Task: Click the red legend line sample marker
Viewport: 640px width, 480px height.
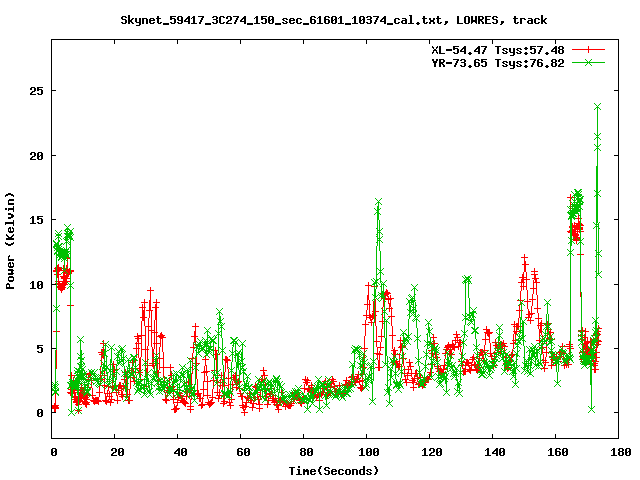Action: [588, 50]
